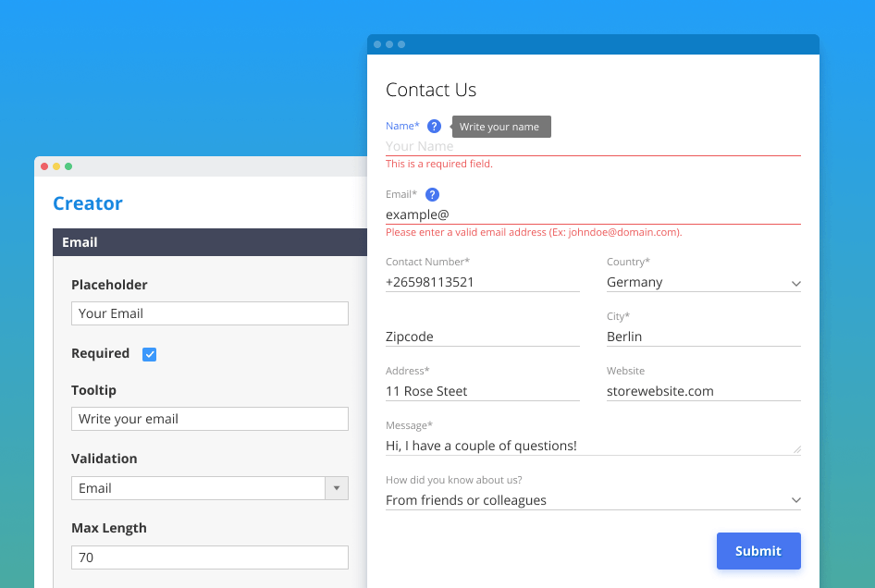Click the email field containing example@

(x=592, y=214)
